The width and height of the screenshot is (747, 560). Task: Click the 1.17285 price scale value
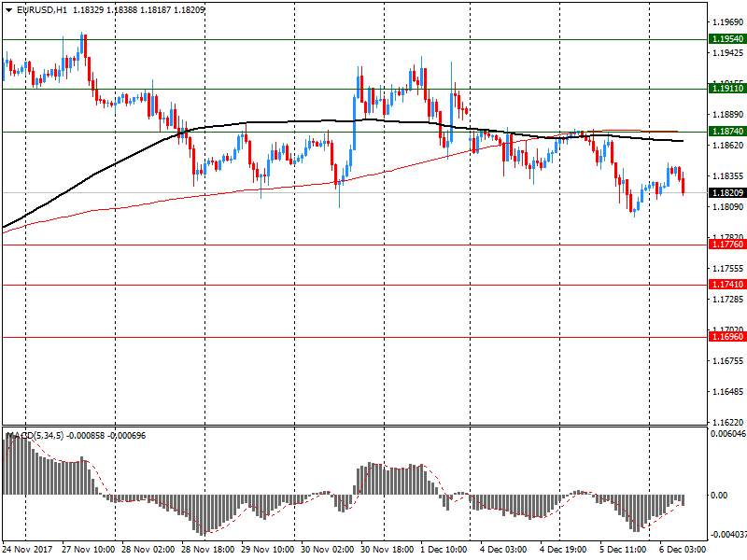(x=728, y=300)
